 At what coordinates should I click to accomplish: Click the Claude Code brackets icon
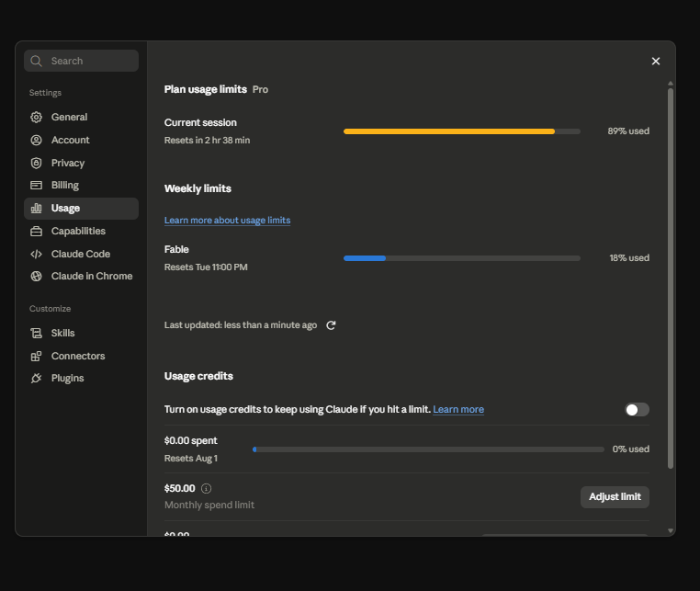click(36, 255)
